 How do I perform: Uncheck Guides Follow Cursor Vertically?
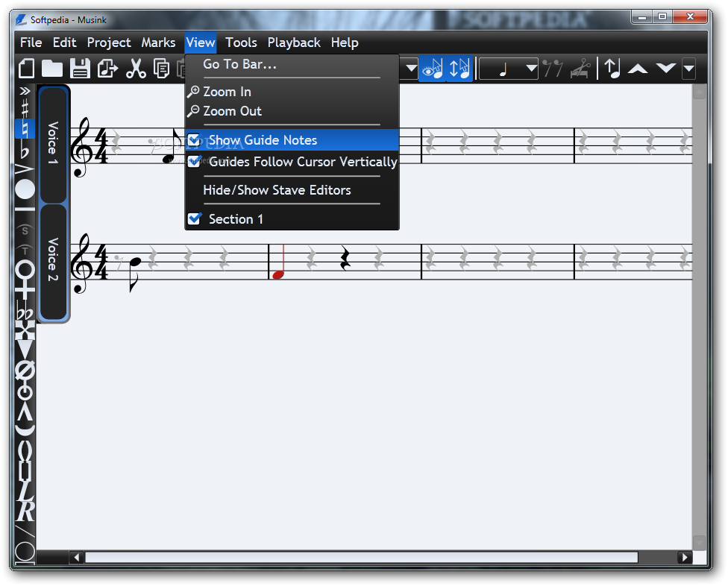[x=292, y=162]
